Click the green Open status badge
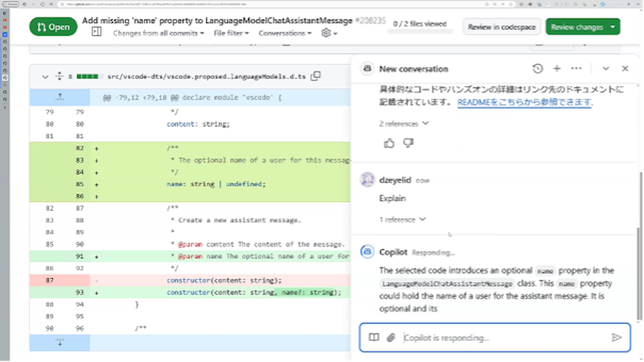Viewport: 644px width, 362px height. [53, 27]
